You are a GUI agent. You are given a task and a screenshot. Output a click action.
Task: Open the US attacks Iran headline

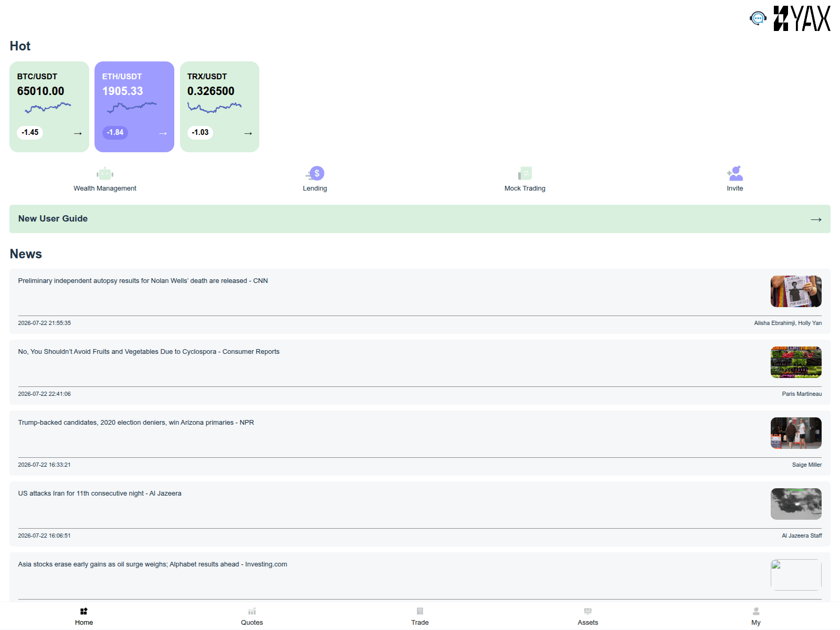(x=100, y=493)
